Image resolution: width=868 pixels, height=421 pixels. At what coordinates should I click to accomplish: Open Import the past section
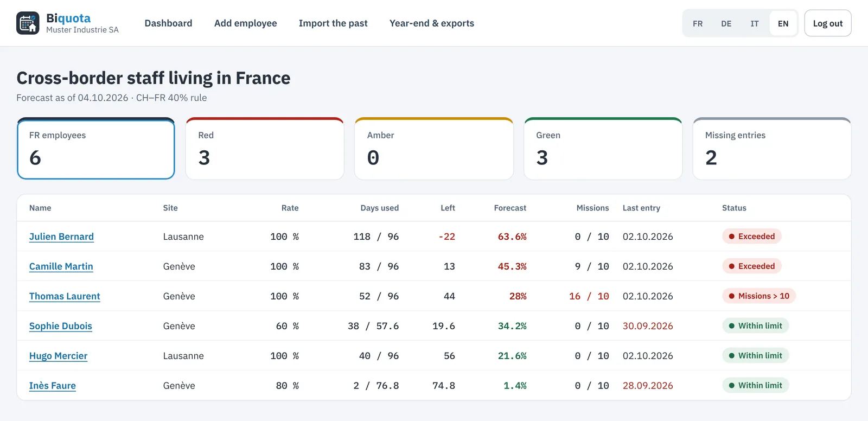[333, 23]
